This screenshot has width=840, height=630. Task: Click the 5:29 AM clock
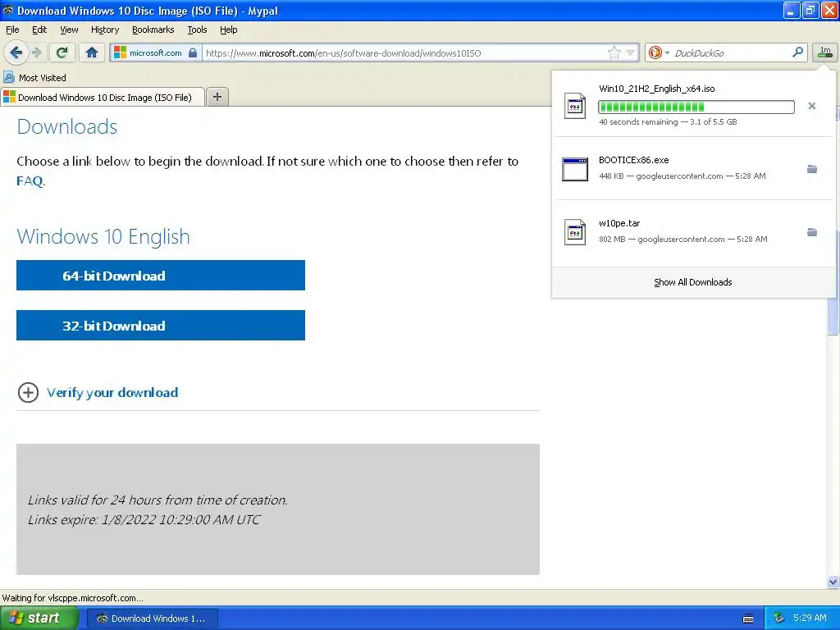[810, 618]
